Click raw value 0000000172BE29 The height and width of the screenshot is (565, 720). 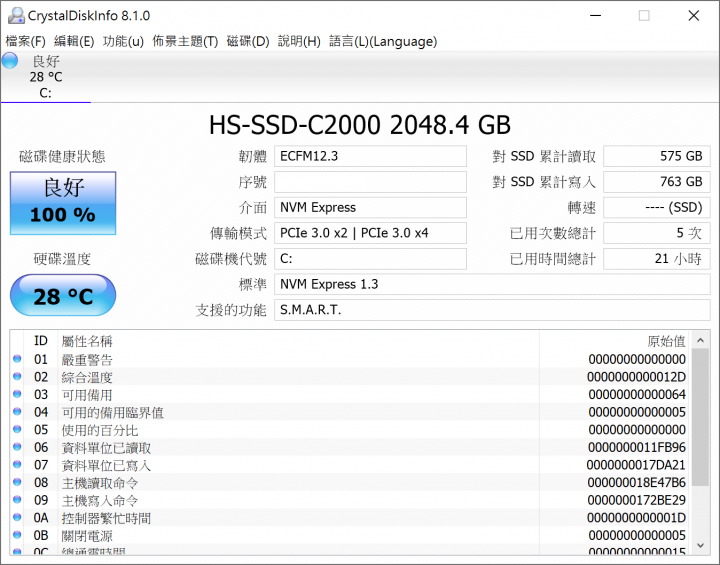coord(636,500)
